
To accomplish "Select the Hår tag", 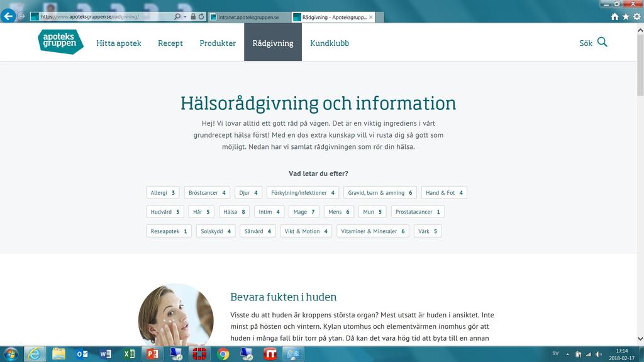I will coord(201,212).
